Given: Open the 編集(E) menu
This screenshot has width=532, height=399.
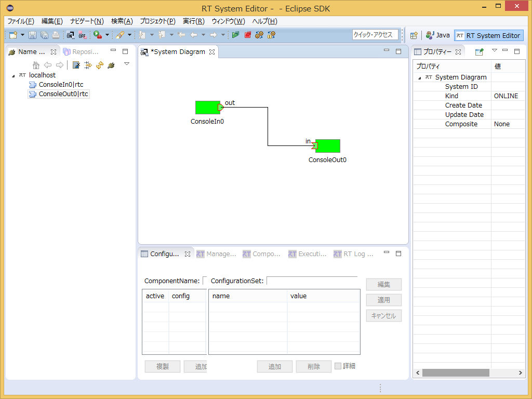Looking at the screenshot, I should tap(52, 21).
